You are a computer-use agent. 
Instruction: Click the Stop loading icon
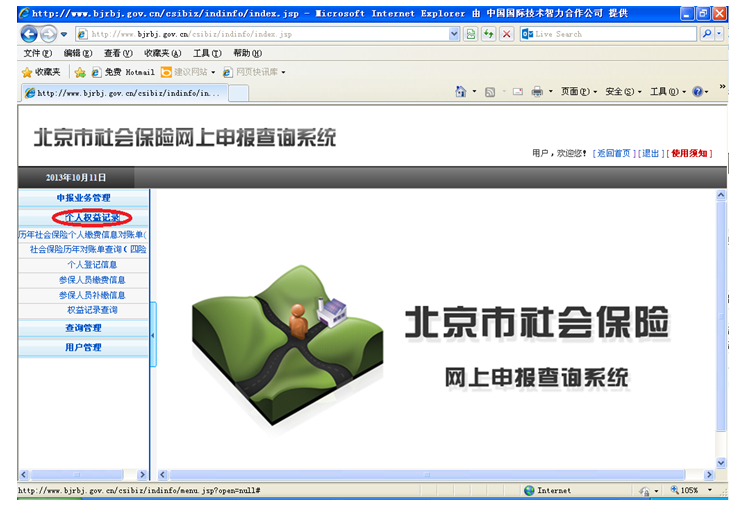(x=507, y=34)
